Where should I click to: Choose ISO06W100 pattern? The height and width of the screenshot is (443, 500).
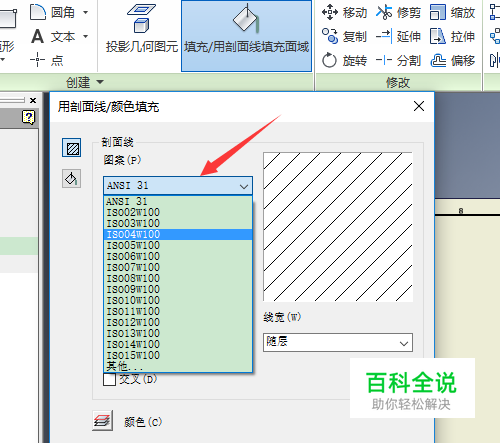(x=178, y=256)
